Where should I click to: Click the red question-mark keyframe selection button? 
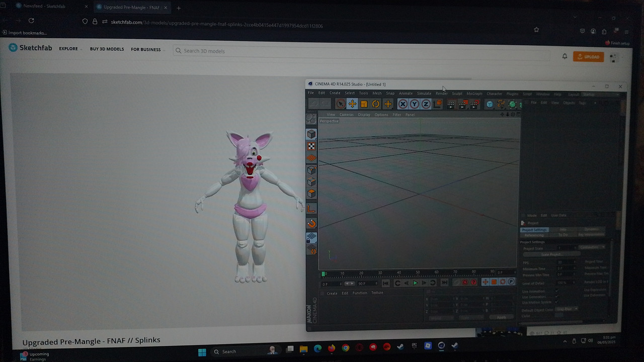[473, 283]
